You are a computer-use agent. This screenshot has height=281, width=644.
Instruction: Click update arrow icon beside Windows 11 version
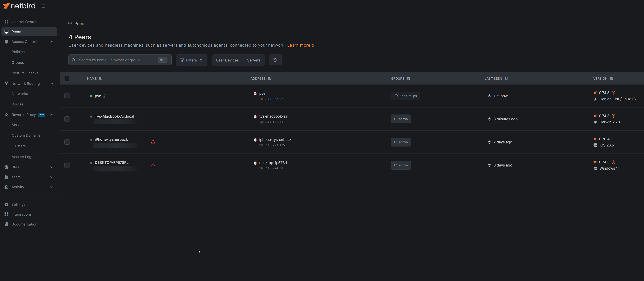[613, 162]
